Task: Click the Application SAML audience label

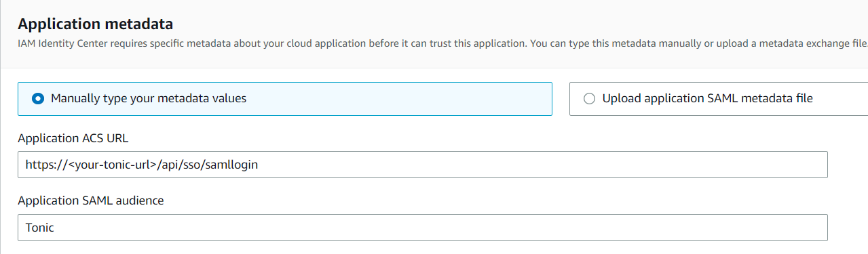Action: (91, 200)
